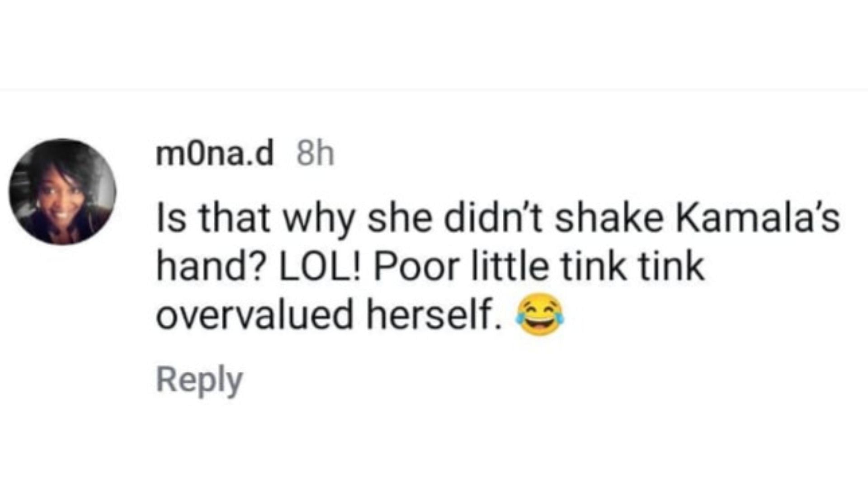Click the 8h timestamp

click(315, 155)
